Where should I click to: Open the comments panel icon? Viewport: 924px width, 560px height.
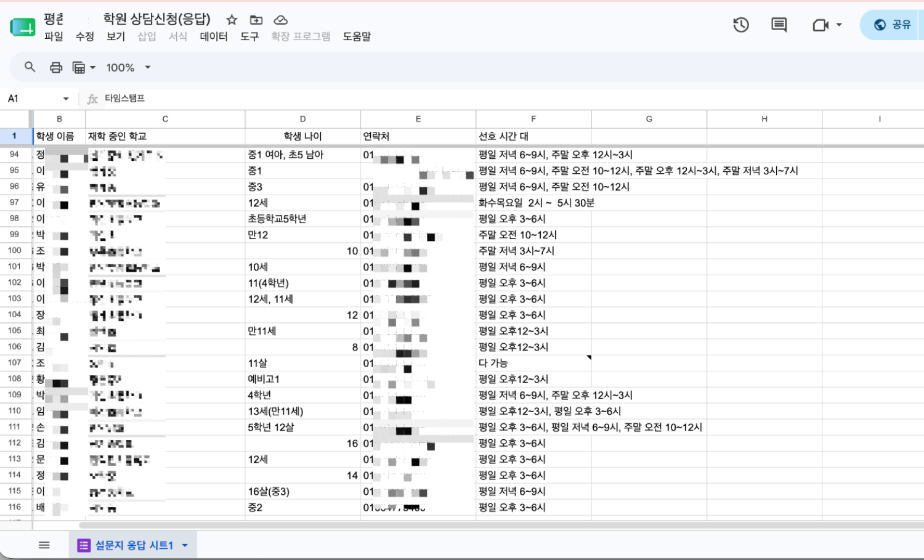[x=779, y=25]
